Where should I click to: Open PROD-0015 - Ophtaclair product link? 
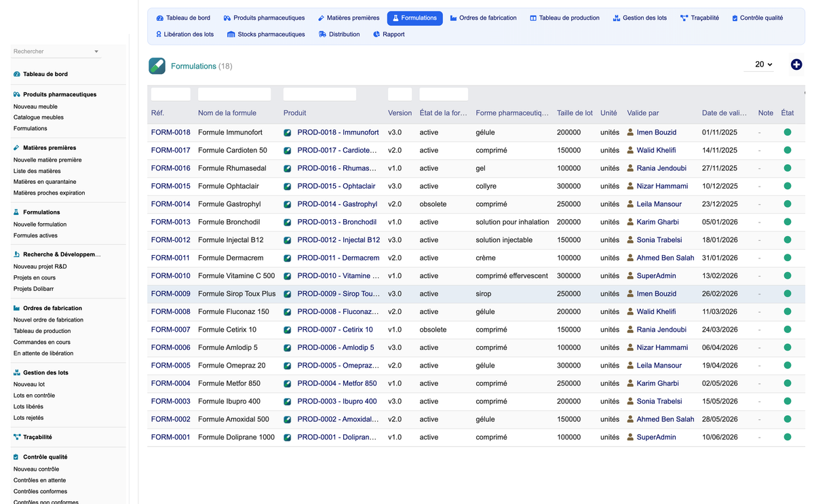tap(336, 186)
